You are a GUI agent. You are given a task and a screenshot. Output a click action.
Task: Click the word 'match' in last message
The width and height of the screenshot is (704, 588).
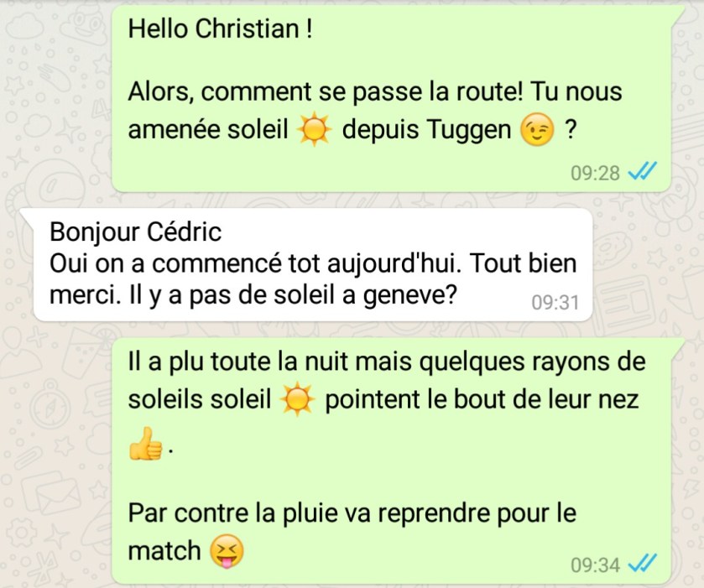164,551
